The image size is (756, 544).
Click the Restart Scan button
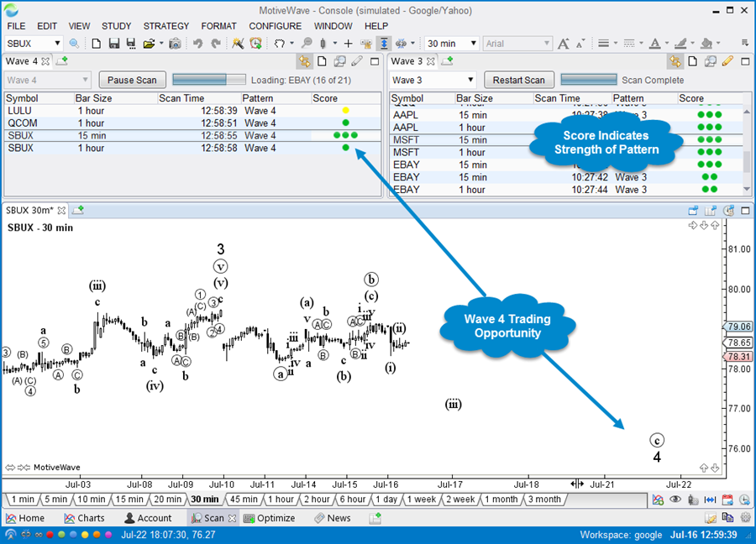[x=519, y=80]
